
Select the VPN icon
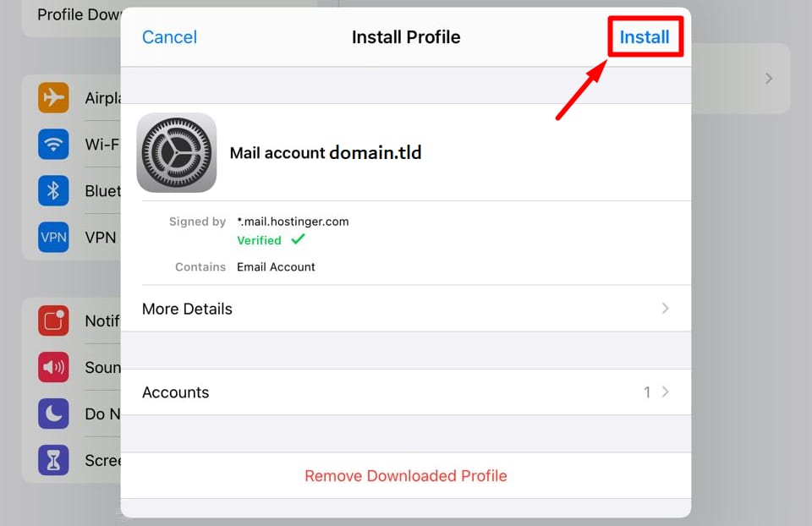point(53,237)
